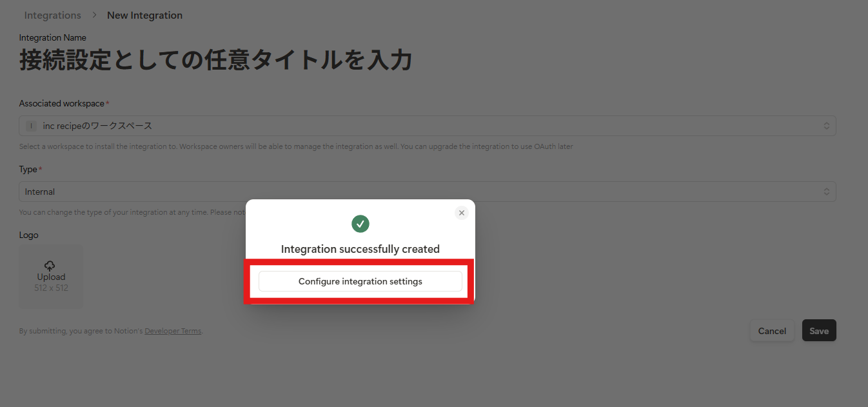Click the breadcrumb chevron separator

pos(94,15)
